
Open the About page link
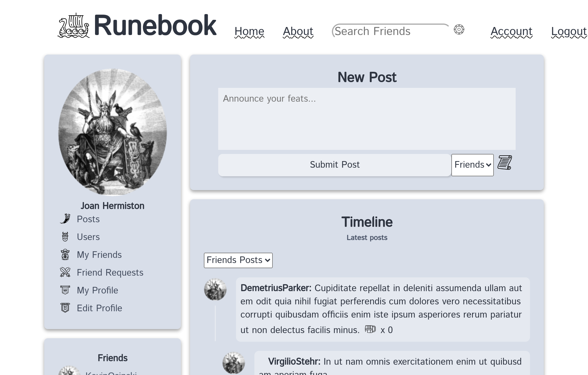298,31
